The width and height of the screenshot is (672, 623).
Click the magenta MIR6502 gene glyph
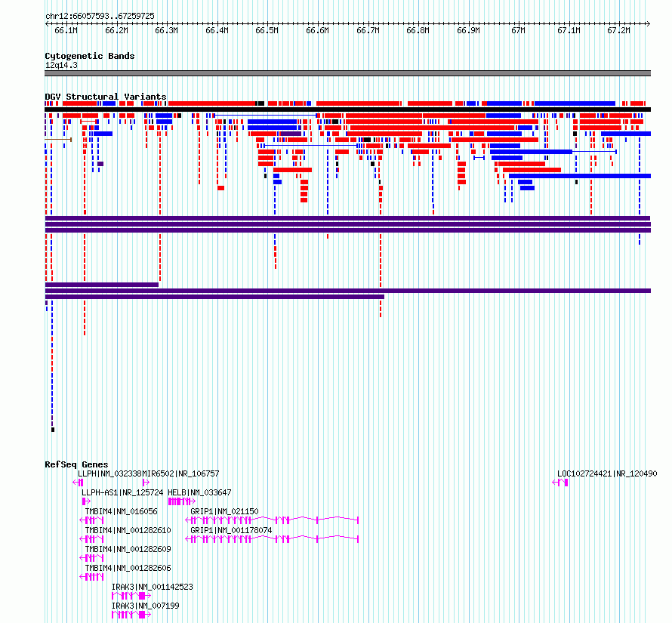pos(146,483)
